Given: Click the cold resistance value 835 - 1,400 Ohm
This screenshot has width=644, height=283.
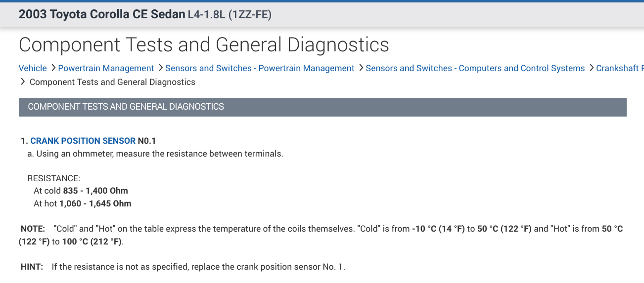Looking at the screenshot, I should (95, 191).
